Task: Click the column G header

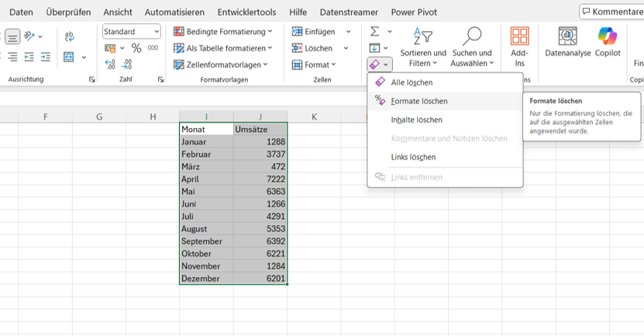Action: [99, 117]
